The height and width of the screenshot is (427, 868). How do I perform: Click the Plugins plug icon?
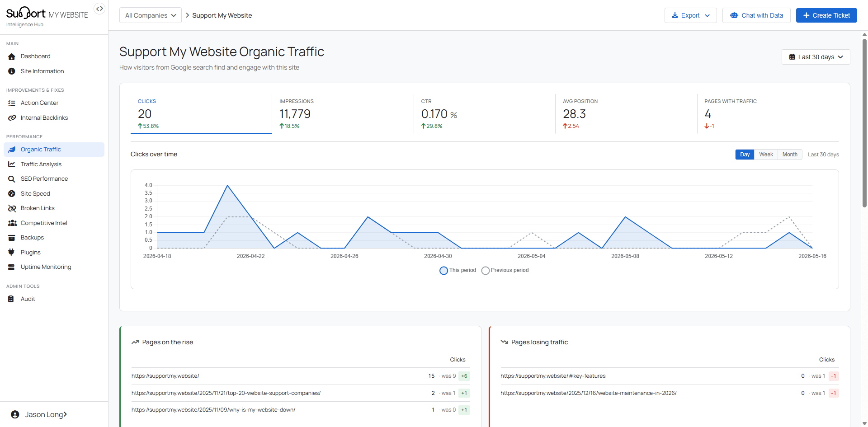click(11, 253)
